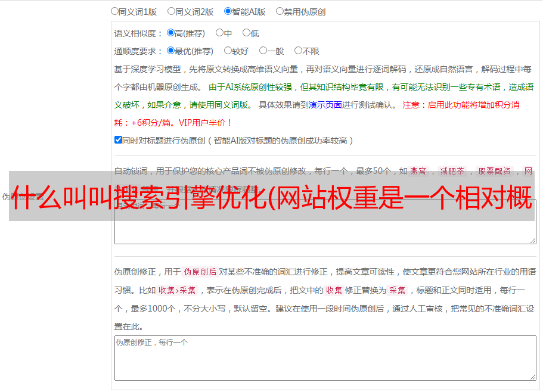
Task: Click the 伪原创后 highlighted tag
Action: (200, 272)
